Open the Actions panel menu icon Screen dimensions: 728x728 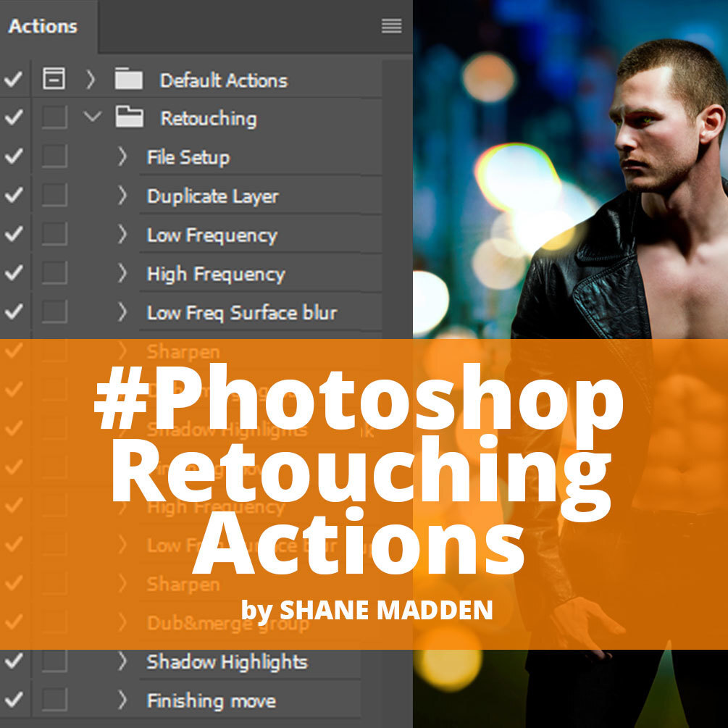click(x=391, y=26)
